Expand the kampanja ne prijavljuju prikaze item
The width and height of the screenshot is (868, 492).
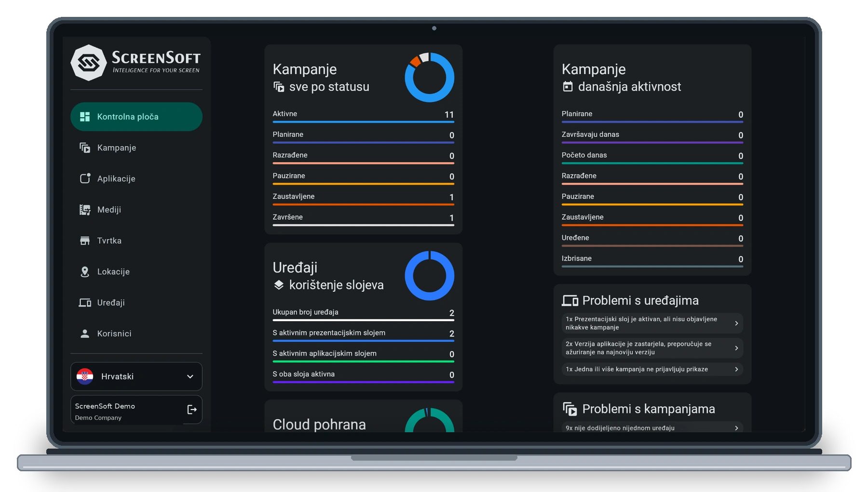click(652, 369)
